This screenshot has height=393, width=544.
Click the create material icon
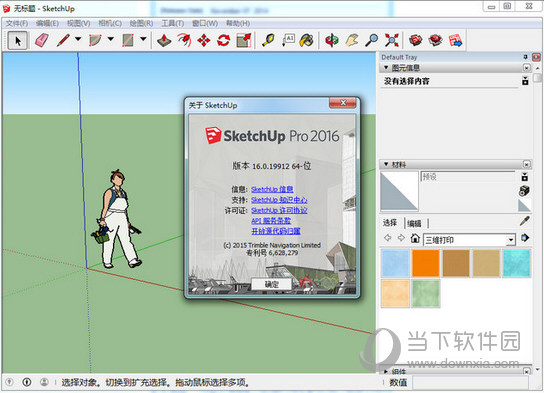(524, 190)
